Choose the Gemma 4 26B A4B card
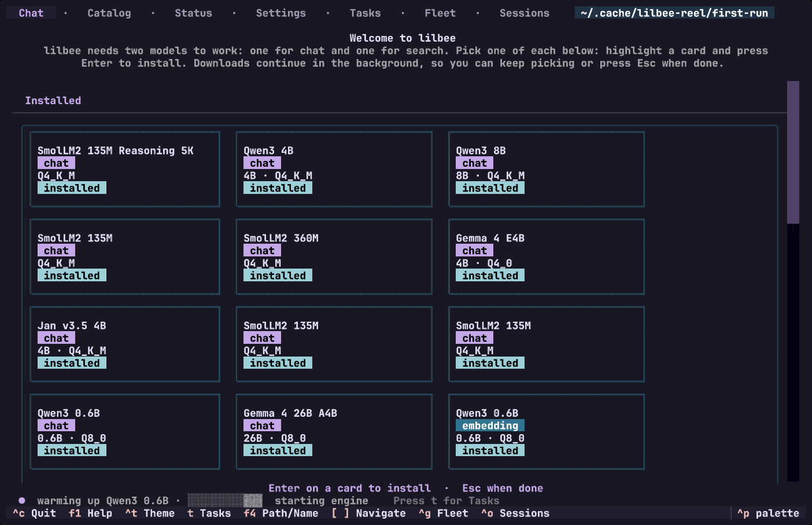Viewport: 812px width, 525px height. tap(334, 431)
